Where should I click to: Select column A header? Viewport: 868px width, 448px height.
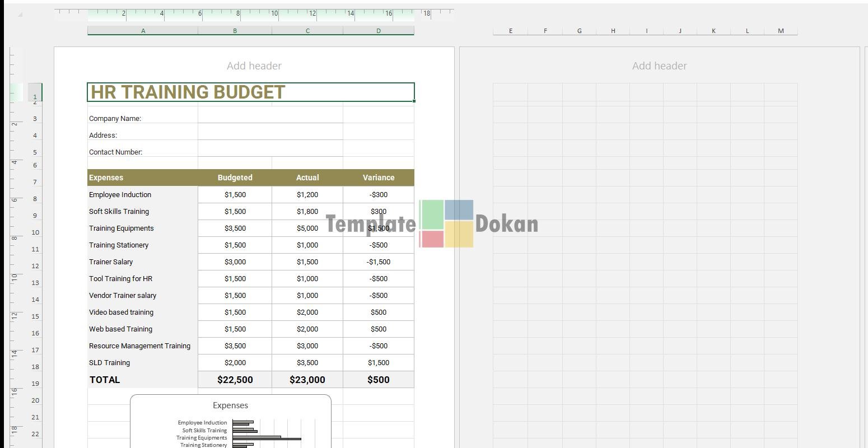[x=143, y=31]
